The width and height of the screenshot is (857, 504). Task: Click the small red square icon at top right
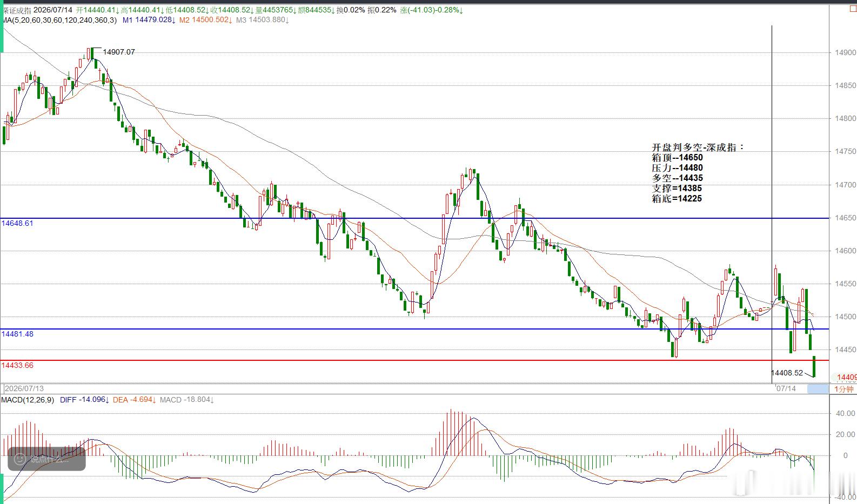[x=853, y=10]
